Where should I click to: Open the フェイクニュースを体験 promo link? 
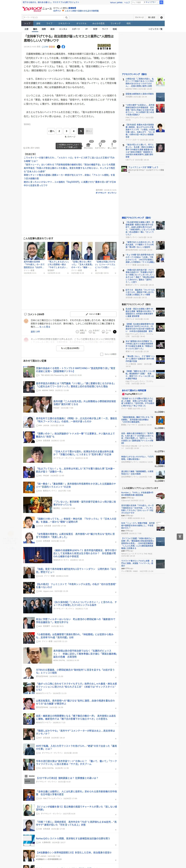pos(143,167)
